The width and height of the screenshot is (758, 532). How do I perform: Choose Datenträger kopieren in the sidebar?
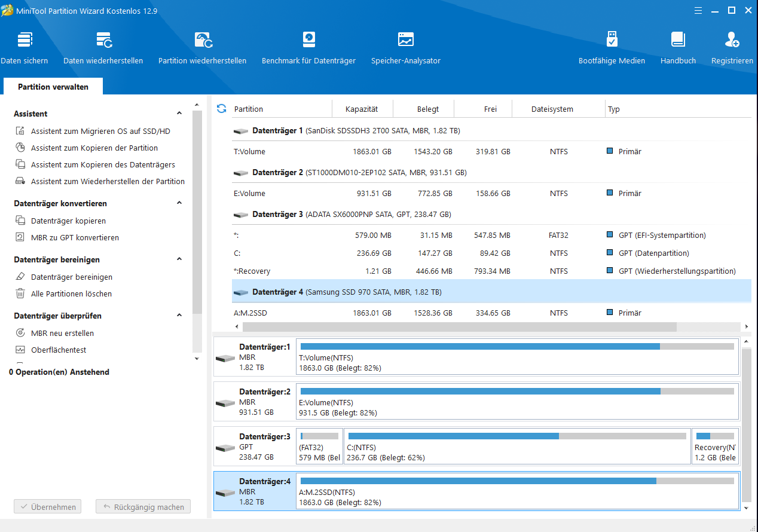(68, 221)
